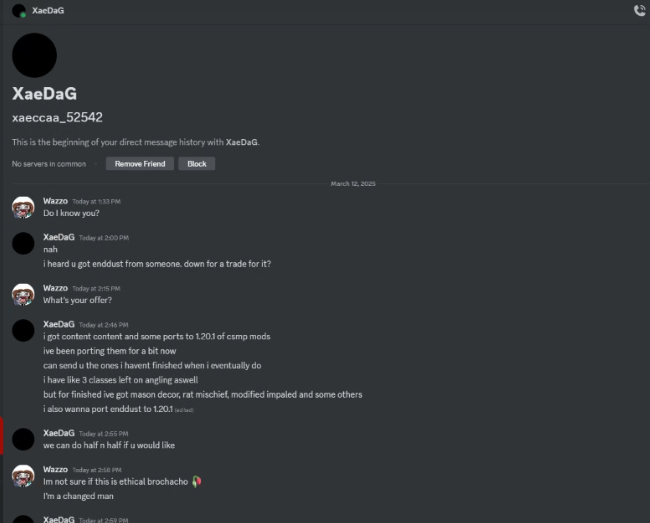This screenshot has width=650, height=523.
Task: Click the XaeDaG username above "nah"
Action: (59, 237)
